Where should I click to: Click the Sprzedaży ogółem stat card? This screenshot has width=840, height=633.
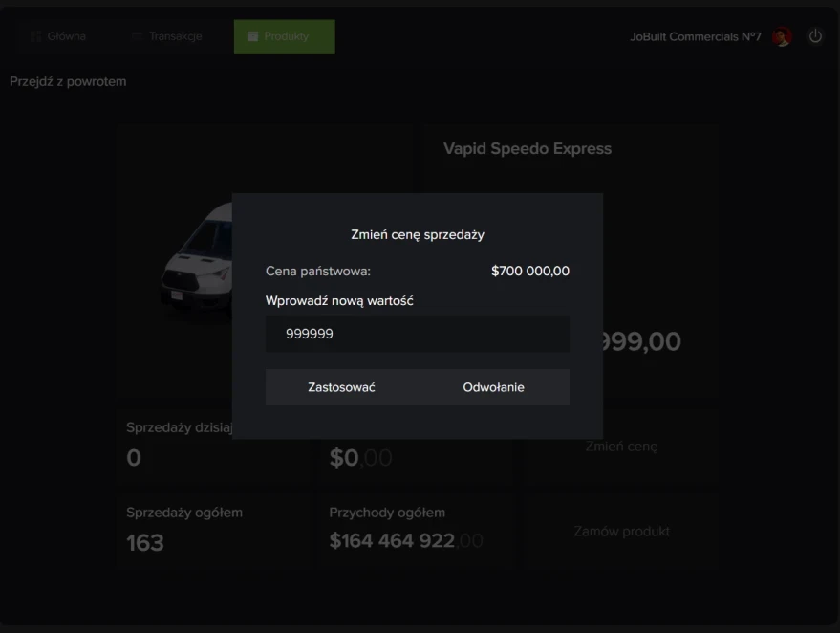213,529
